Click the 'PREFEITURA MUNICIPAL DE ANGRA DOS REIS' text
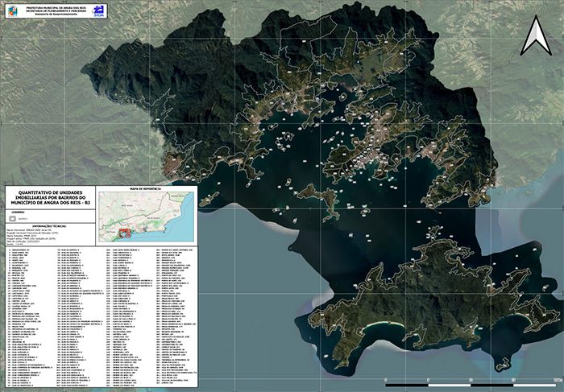Screen dimensions: 564x392 [55, 7]
